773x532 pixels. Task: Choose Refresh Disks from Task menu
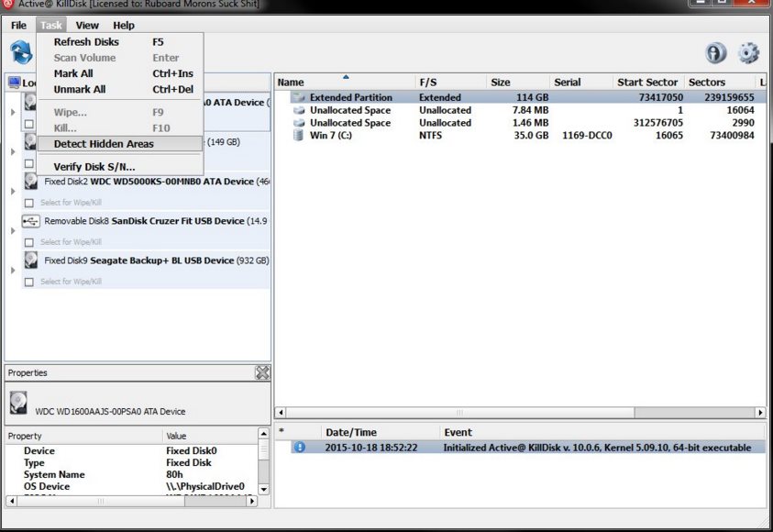pyautogui.click(x=120, y=42)
